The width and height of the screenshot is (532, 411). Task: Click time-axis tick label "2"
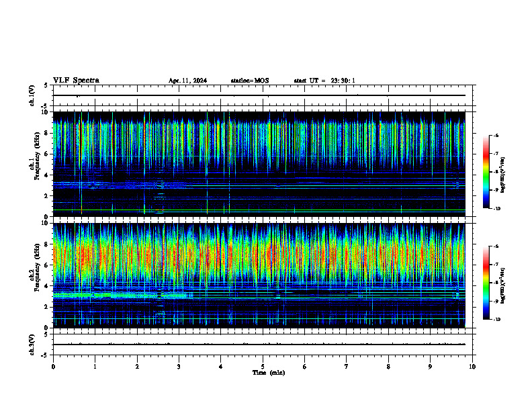137,367
